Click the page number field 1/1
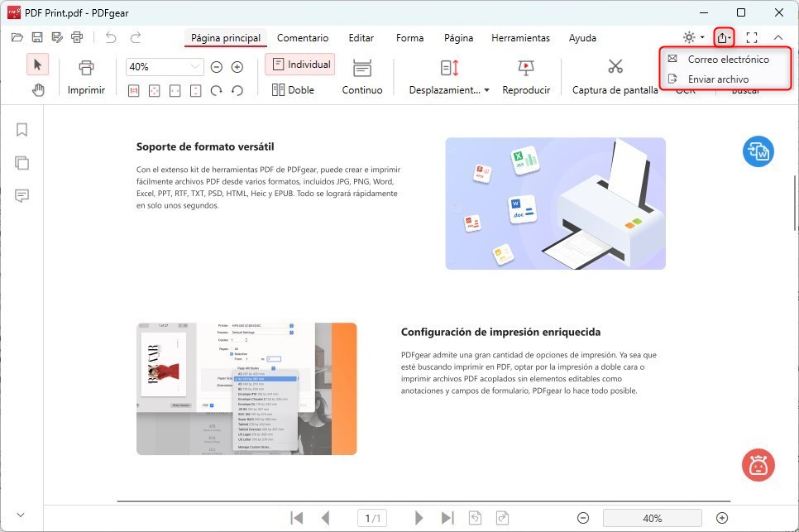This screenshot has height=532, width=799. (372, 518)
